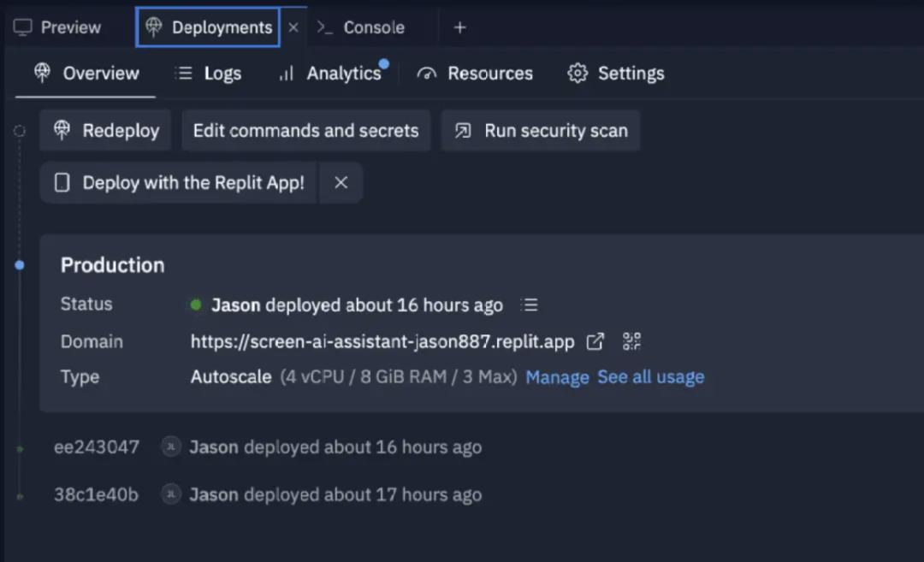Image resolution: width=924 pixels, height=562 pixels.
Task: Open the See all usage link
Action: pyautogui.click(x=650, y=377)
